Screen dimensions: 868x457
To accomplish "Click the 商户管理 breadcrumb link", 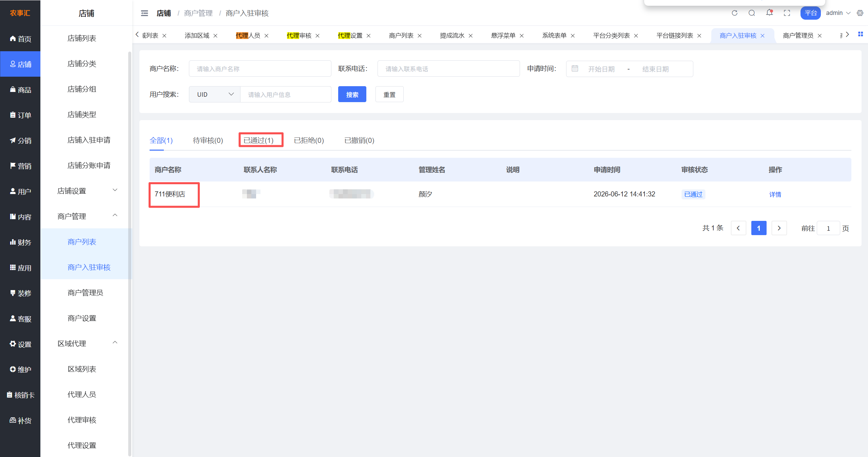I will pos(198,13).
